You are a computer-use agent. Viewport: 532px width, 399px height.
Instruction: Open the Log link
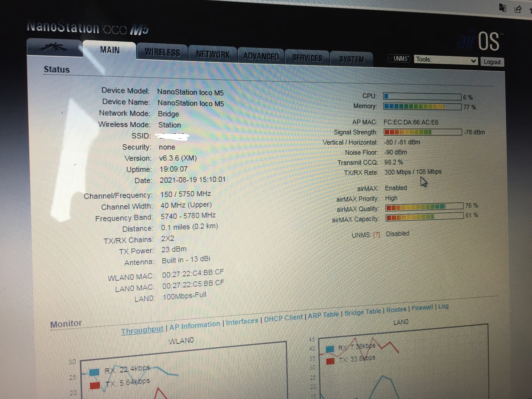click(443, 306)
